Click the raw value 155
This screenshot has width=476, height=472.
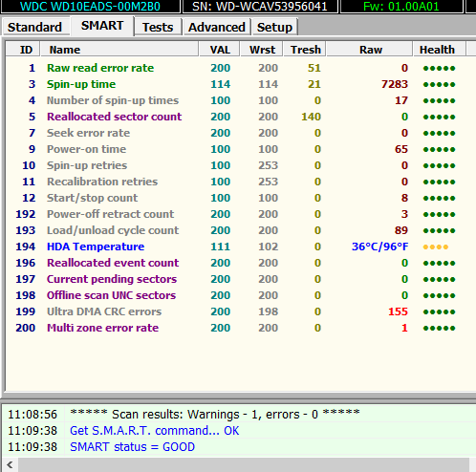click(x=398, y=311)
